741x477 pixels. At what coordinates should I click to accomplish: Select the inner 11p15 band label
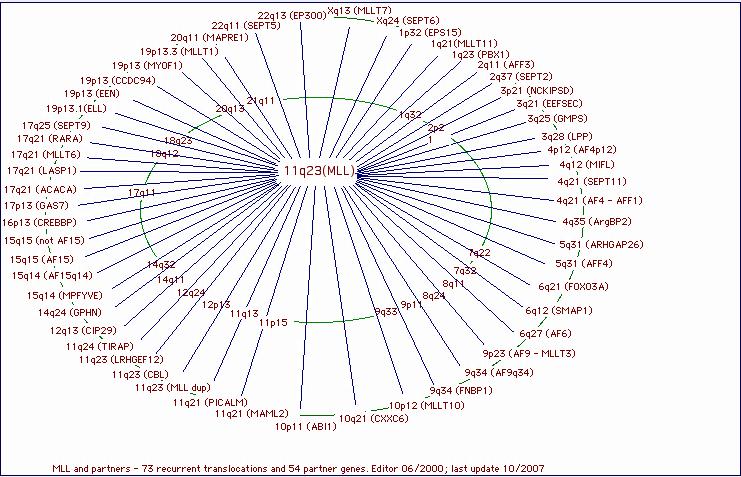click(x=273, y=323)
